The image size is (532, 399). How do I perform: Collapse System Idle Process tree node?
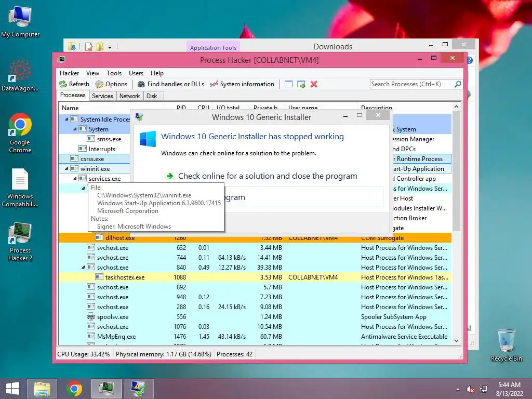(x=66, y=119)
